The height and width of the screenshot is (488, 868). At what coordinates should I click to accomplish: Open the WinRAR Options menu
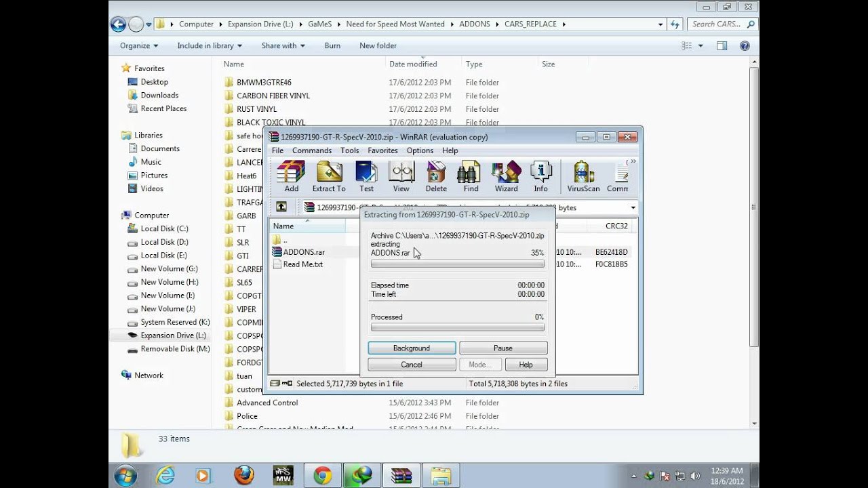[420, 150]
